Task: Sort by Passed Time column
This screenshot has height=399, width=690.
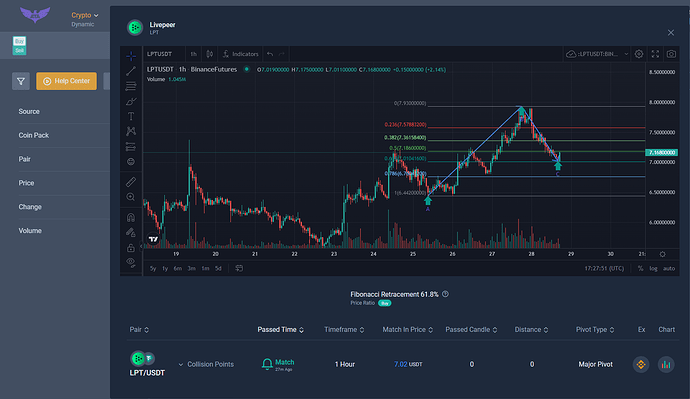Action: point(280,329)
